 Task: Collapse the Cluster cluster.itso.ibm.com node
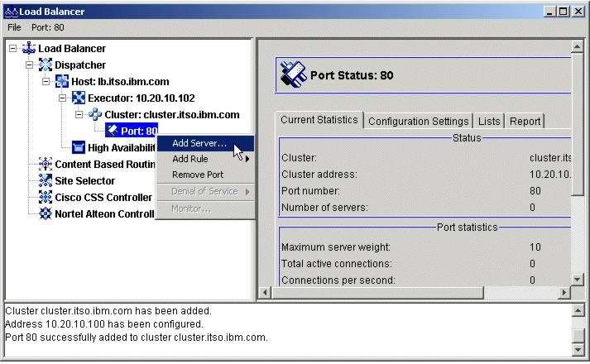[x=79, y=114]
